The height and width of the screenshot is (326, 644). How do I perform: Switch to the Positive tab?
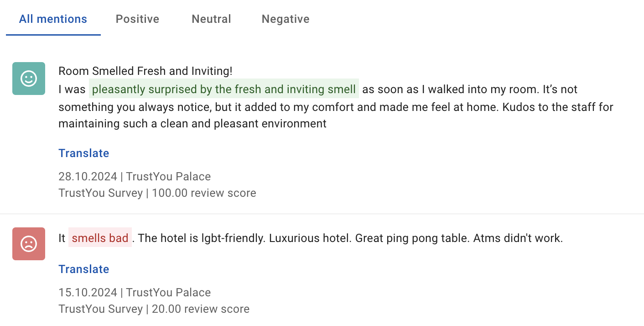point(137,19)
